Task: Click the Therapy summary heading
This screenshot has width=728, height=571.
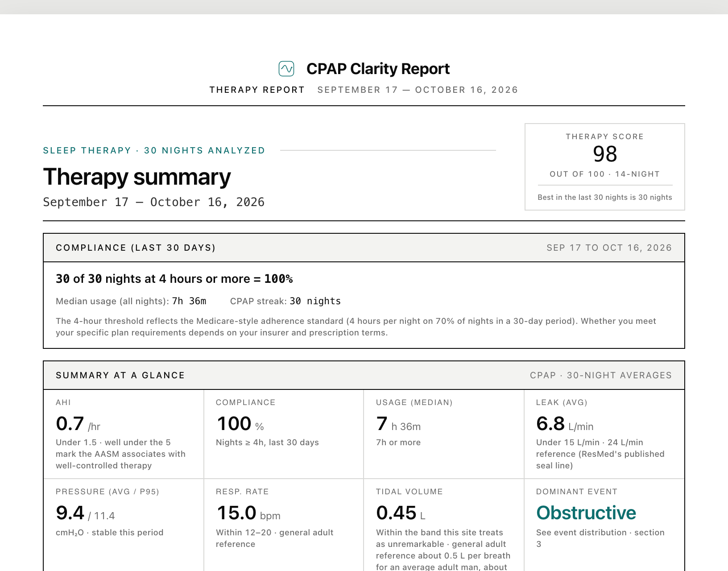Action: 137,177
